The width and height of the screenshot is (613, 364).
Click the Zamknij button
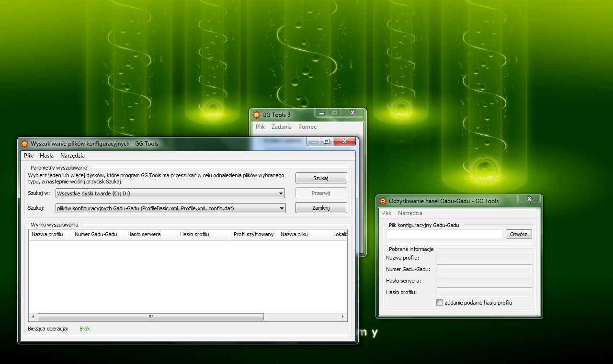[x=321, y=208]
